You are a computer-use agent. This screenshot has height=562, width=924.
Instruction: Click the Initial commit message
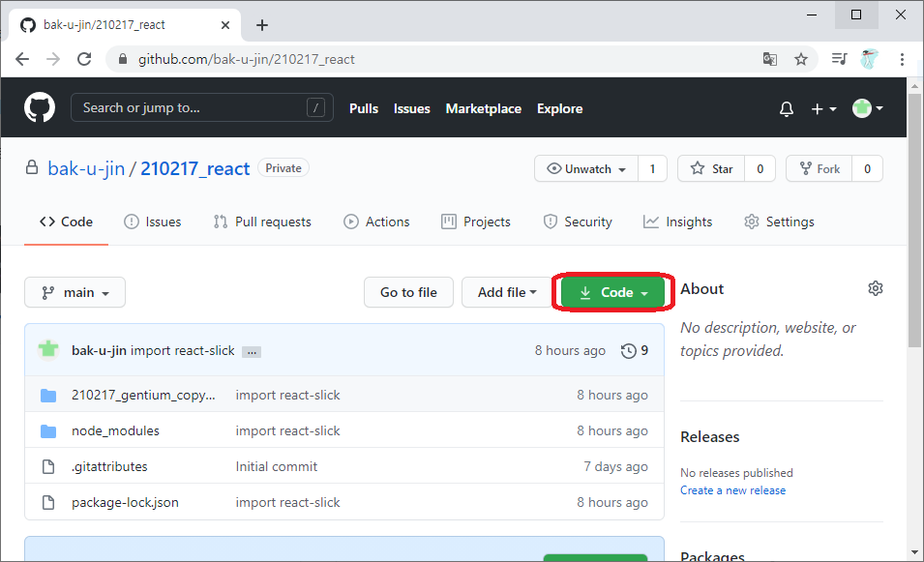277,466
